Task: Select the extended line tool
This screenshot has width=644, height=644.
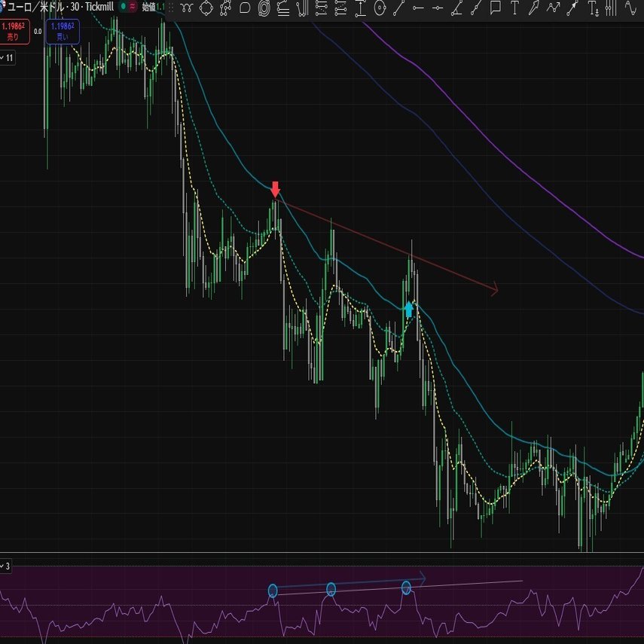Action: pos(476,8)
